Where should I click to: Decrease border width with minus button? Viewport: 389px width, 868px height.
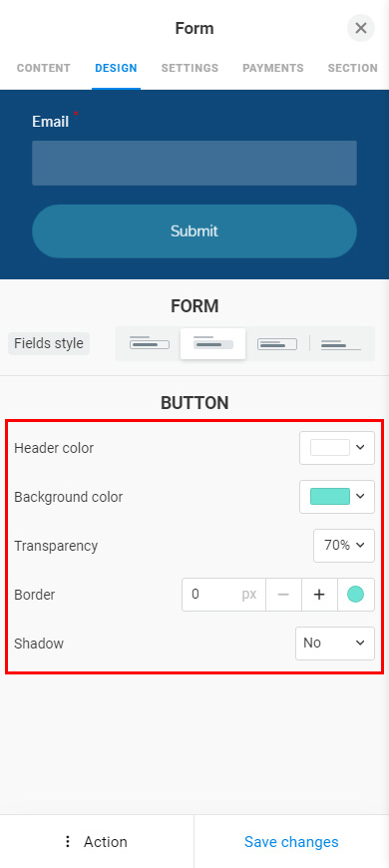coord(283,595)
